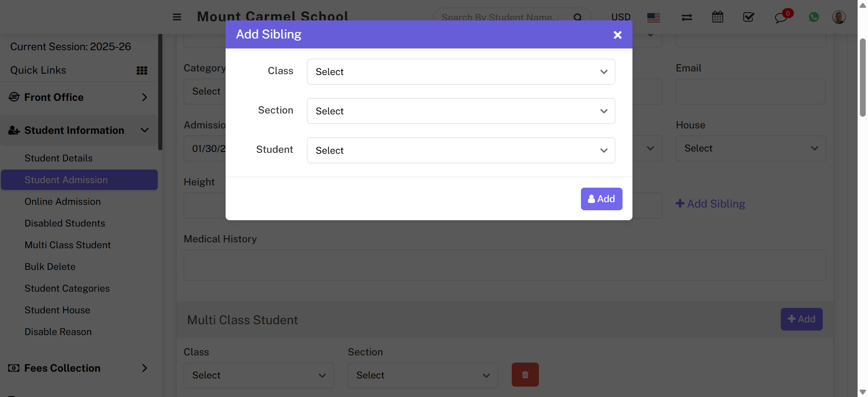Click the hamburger menu toggle icon
This screenshot has height=397, width=868.
click(x=177, y=17)
